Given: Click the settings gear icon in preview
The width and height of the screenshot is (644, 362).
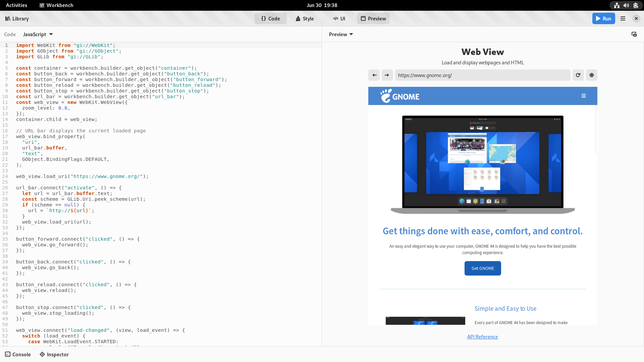Looking at the screenshot, I should coord(591,75).
